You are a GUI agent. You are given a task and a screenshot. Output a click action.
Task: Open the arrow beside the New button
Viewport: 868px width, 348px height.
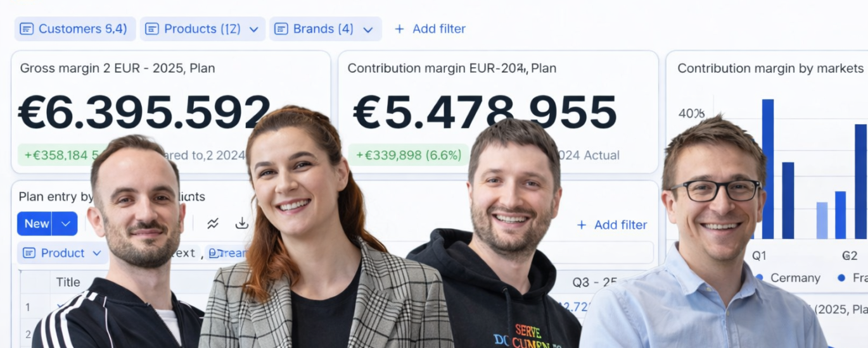65,223
